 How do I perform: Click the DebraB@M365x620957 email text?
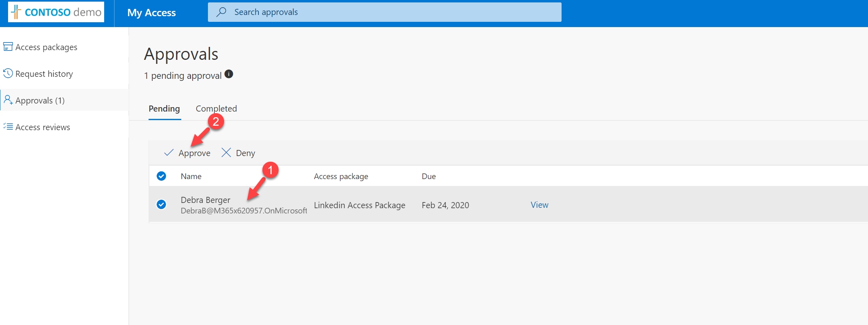click(244, 211)
